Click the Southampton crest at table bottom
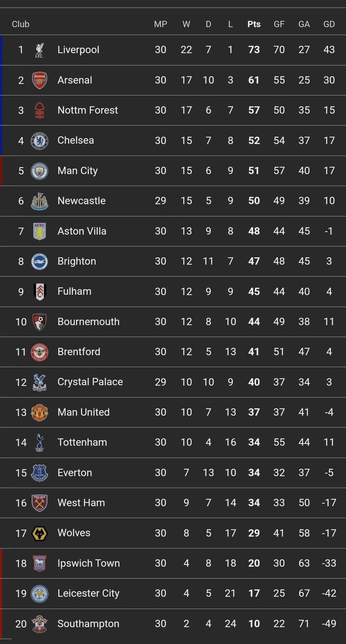 tap(39, 623)
